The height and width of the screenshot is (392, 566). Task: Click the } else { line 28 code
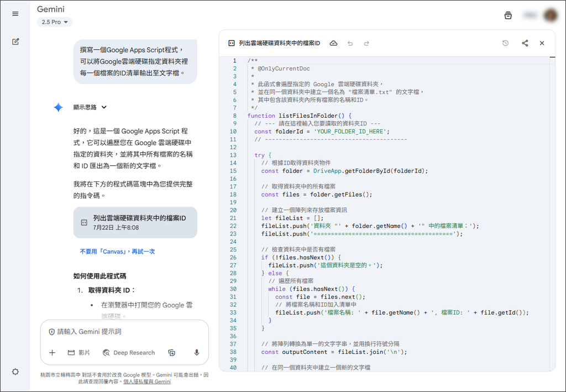[x=275, y=273]
